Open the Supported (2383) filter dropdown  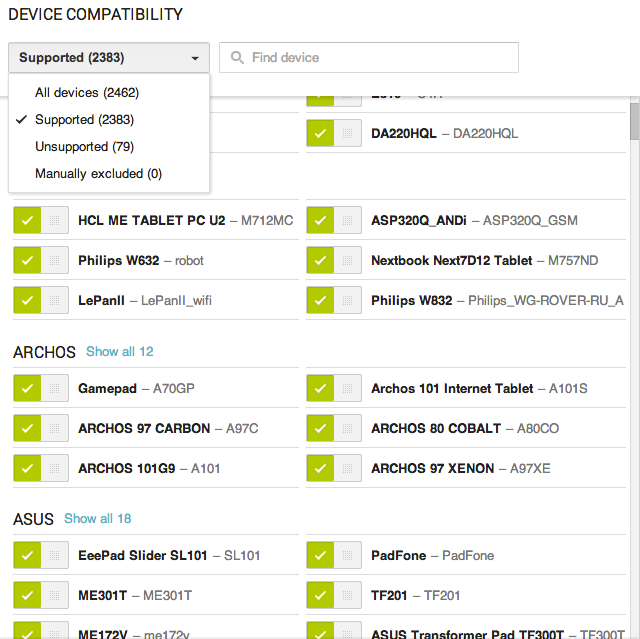point(109,58)
